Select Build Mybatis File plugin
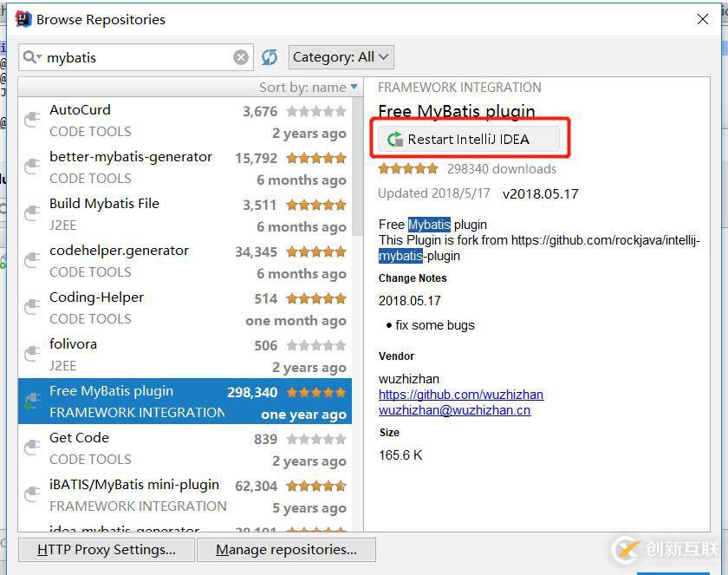Viewport: 728px width, 575px height. pyautogui.click(x=185, y=214)
